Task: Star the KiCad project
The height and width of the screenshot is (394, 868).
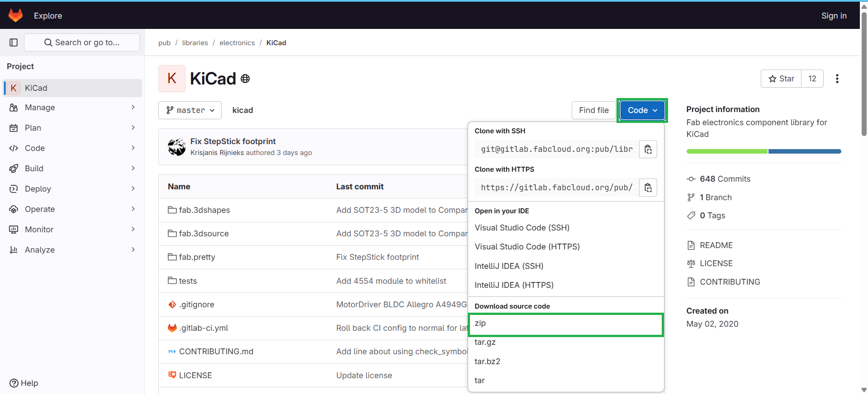Action: point(781,79)
